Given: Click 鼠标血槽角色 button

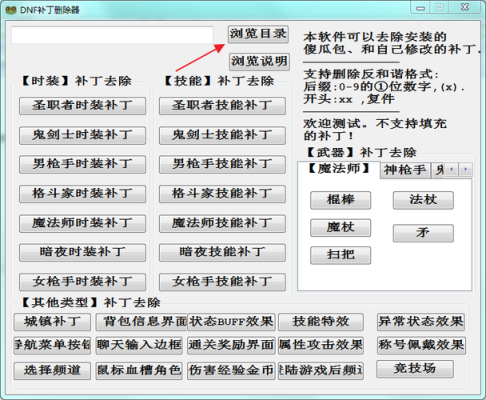Looking at the screenshot, I should (139, 371).
